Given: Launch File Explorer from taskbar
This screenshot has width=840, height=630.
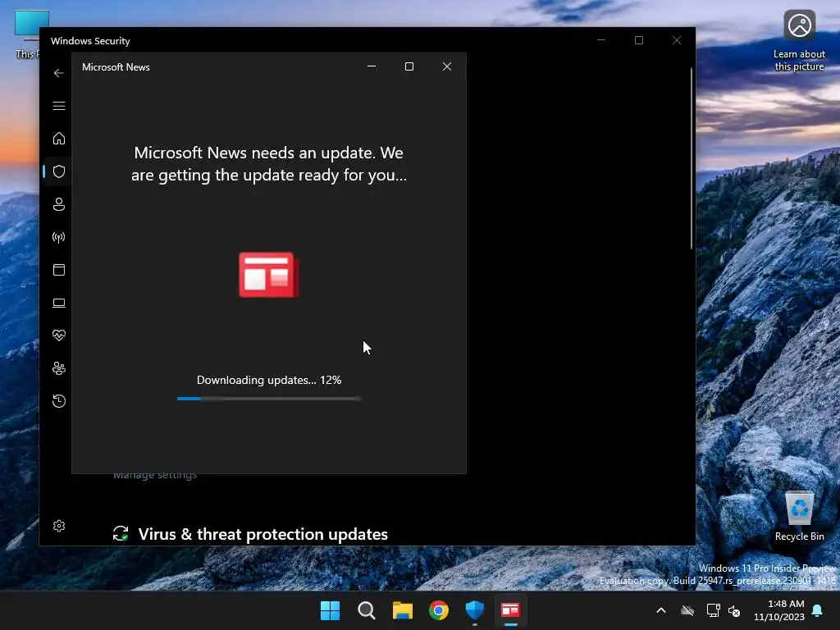Looking at the screenshot, I should pos(402,610).
